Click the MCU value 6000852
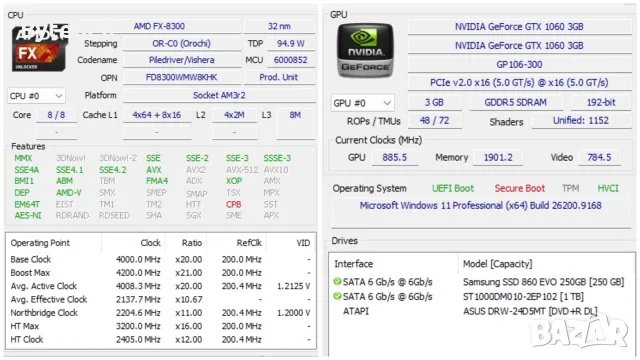This screenshot has width=640, height=360. (291, 60)
